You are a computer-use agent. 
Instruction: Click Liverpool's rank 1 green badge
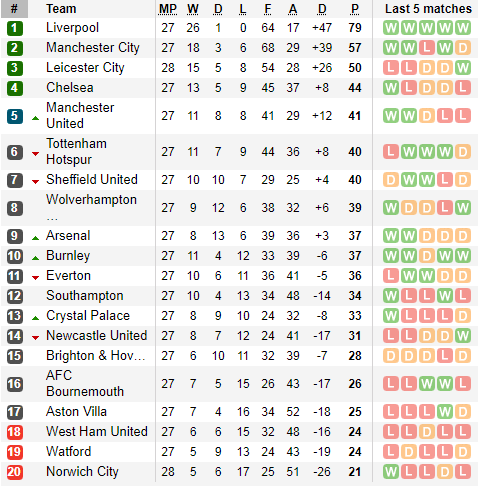coord(15,28)
